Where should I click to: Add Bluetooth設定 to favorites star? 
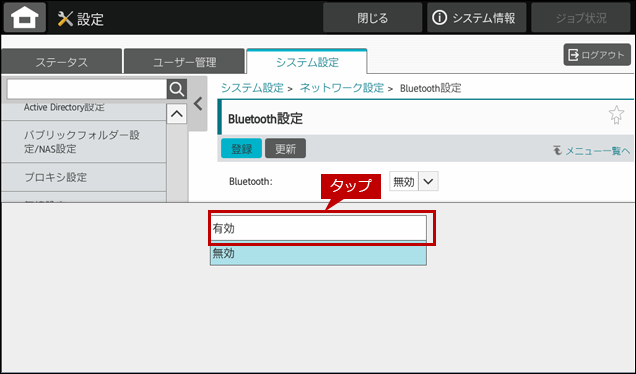coord(616,115)
